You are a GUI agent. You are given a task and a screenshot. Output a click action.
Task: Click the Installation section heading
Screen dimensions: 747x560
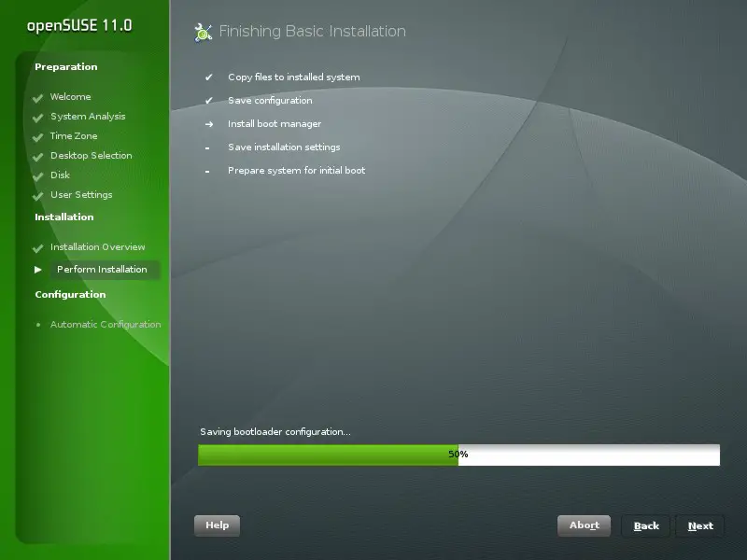(x=64, y=217)
